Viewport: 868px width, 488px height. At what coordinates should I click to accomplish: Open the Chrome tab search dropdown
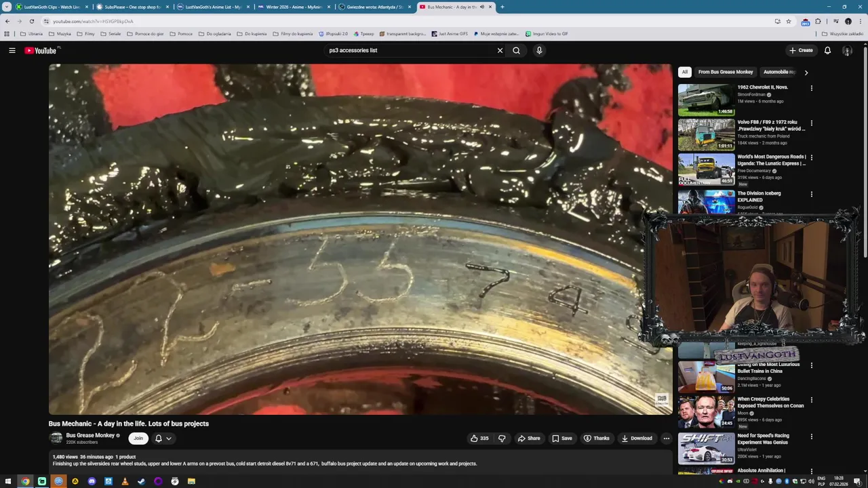7,7
